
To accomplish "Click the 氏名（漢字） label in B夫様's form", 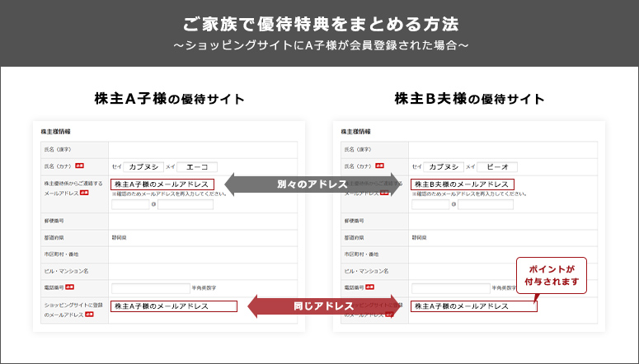I will (358, 149).
